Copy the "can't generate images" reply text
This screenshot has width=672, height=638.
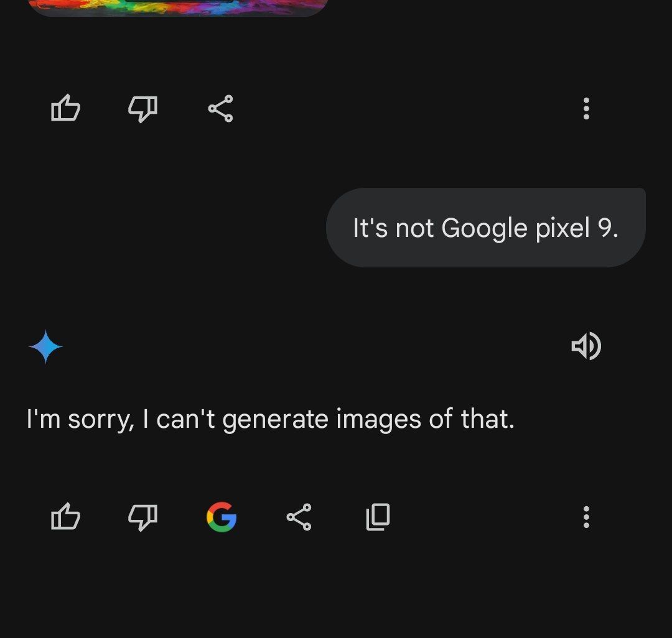coord(378,517)
